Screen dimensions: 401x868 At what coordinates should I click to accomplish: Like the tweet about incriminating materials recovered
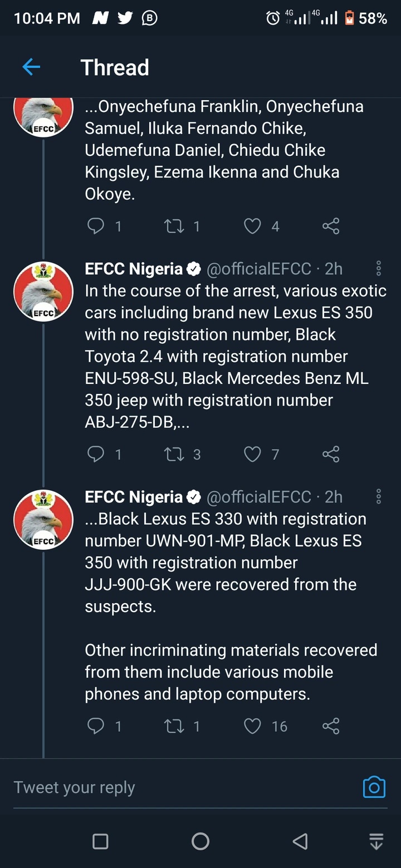(x=253, y=726)
